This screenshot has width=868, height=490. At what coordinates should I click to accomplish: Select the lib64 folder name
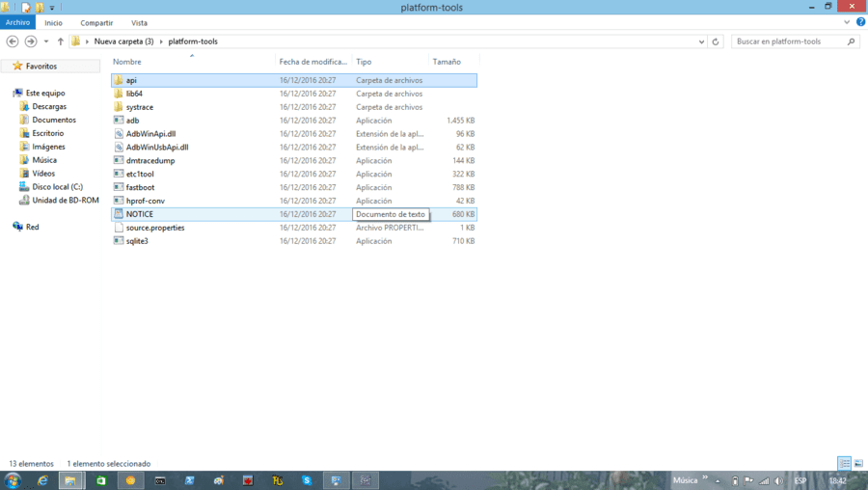[134, 94]
